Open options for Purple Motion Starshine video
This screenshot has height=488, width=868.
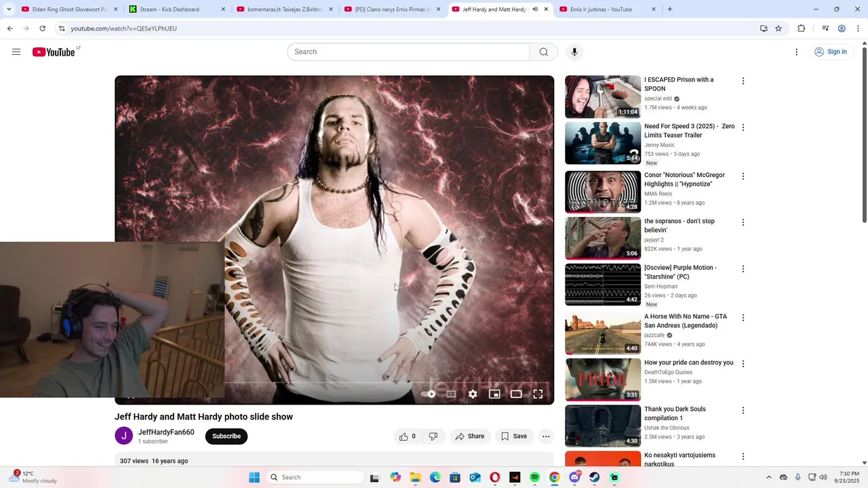tap(743, 269)
